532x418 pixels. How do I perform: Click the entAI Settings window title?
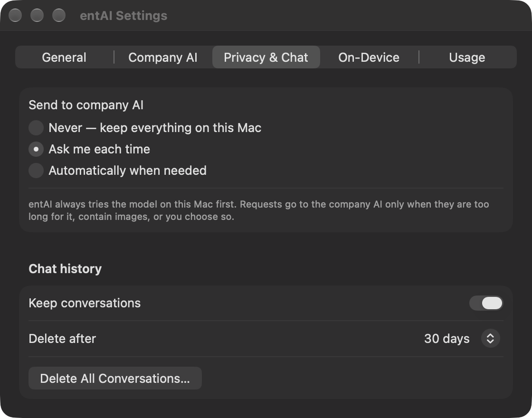[123, 16]
